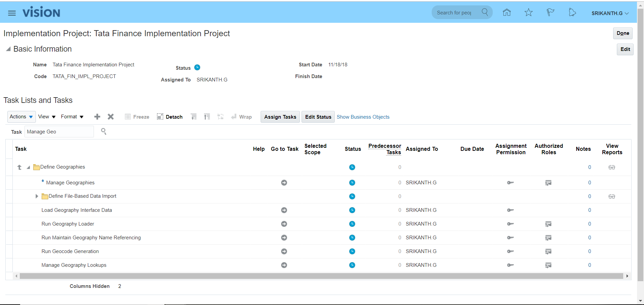Click the Assign Tasks button
This screenshot has height=305, width=644.
[280, 117]
